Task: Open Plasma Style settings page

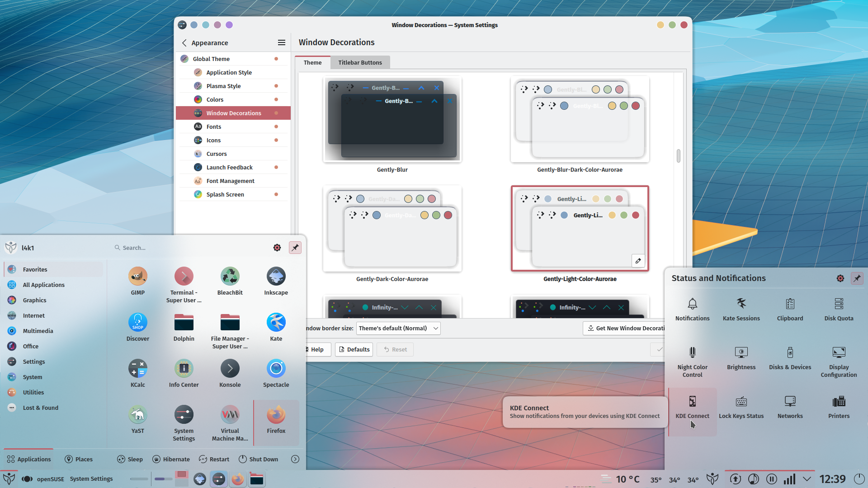Action: (233, 86)
